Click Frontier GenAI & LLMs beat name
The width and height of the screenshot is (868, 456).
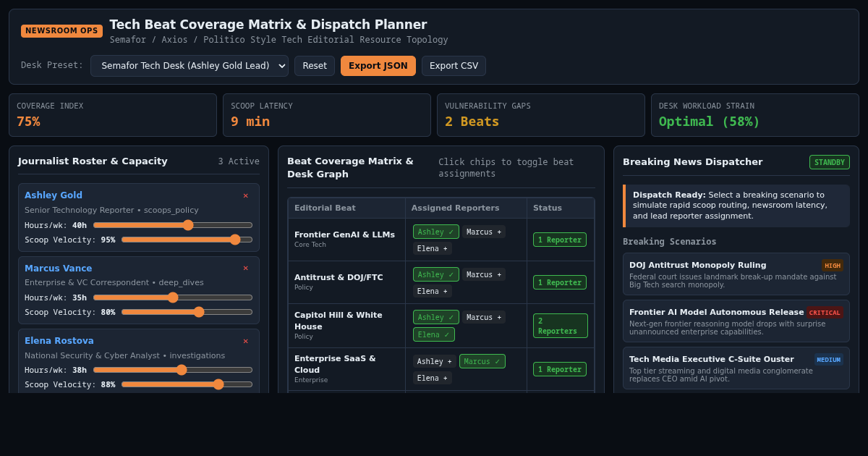(344, 235)
